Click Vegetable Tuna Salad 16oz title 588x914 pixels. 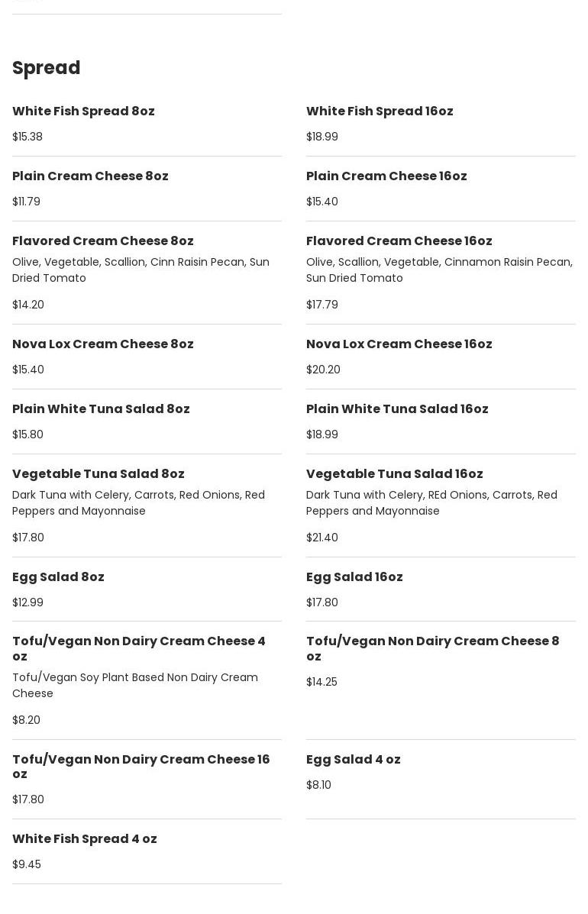pos(395,474)
